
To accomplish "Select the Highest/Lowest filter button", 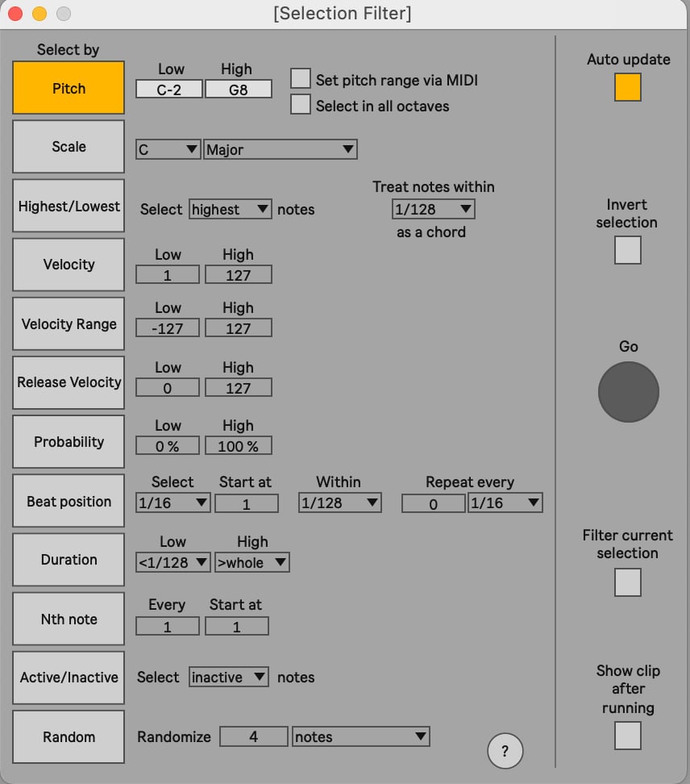I will (69, 206).
